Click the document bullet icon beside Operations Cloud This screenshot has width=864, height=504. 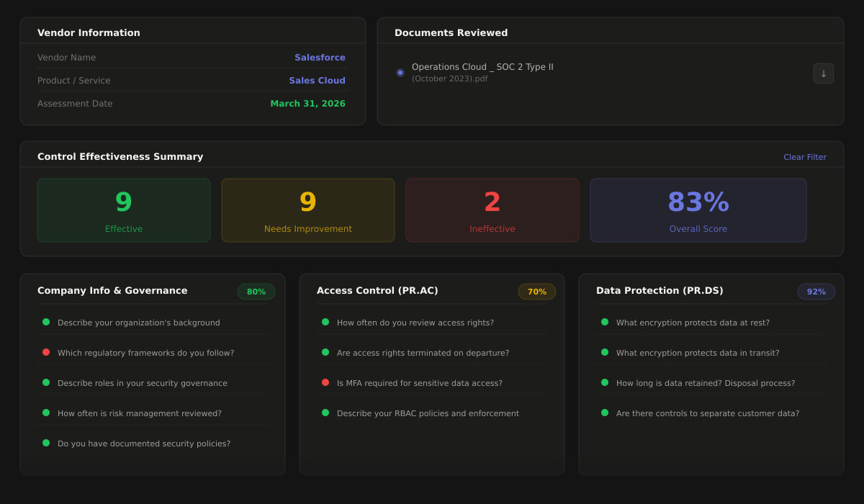[400, 73]
